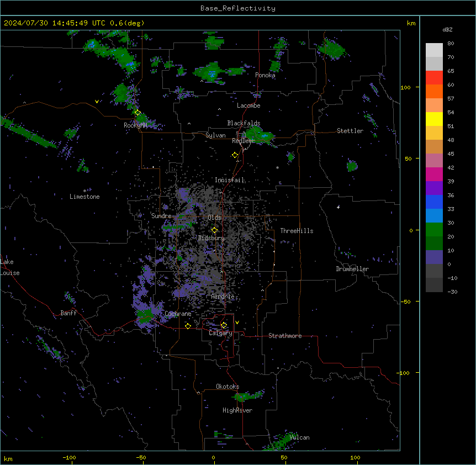Image resolution: width=476 pixels, height=465 pixels.
Task: Click the Drumheller label
Action: coord(352,269)
